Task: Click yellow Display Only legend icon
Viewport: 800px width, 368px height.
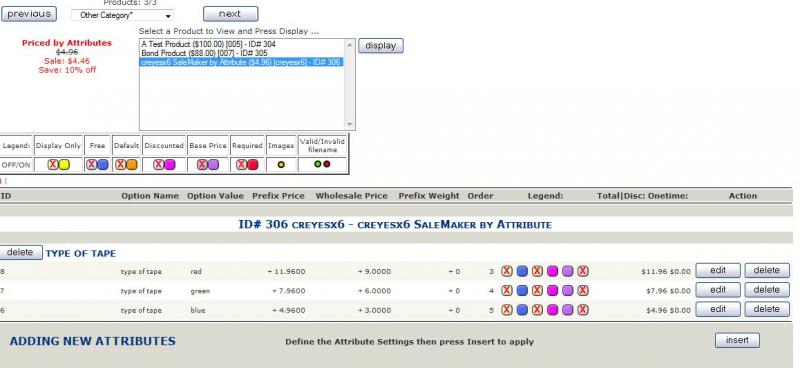Action: pos(64,164)
